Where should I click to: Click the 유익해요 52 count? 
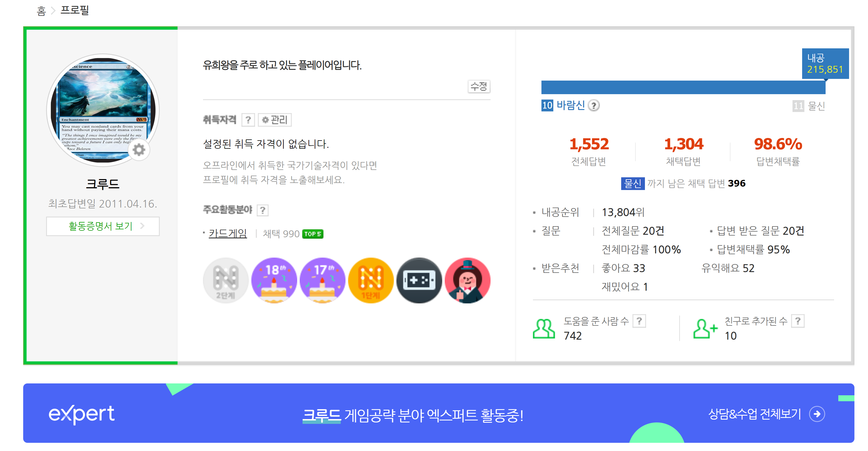click(727, 268)
